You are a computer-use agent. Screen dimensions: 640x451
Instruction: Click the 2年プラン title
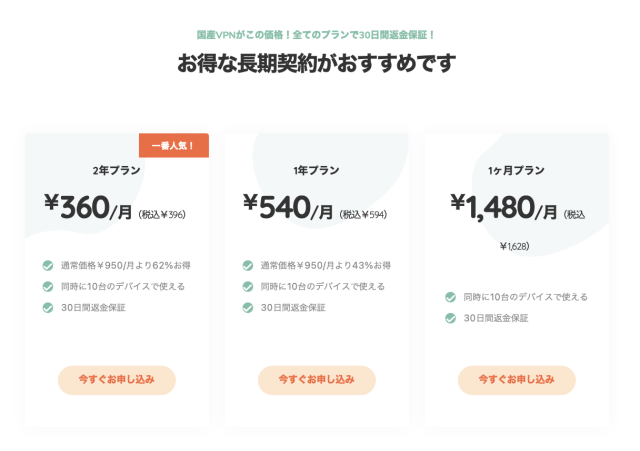[116, 170]
